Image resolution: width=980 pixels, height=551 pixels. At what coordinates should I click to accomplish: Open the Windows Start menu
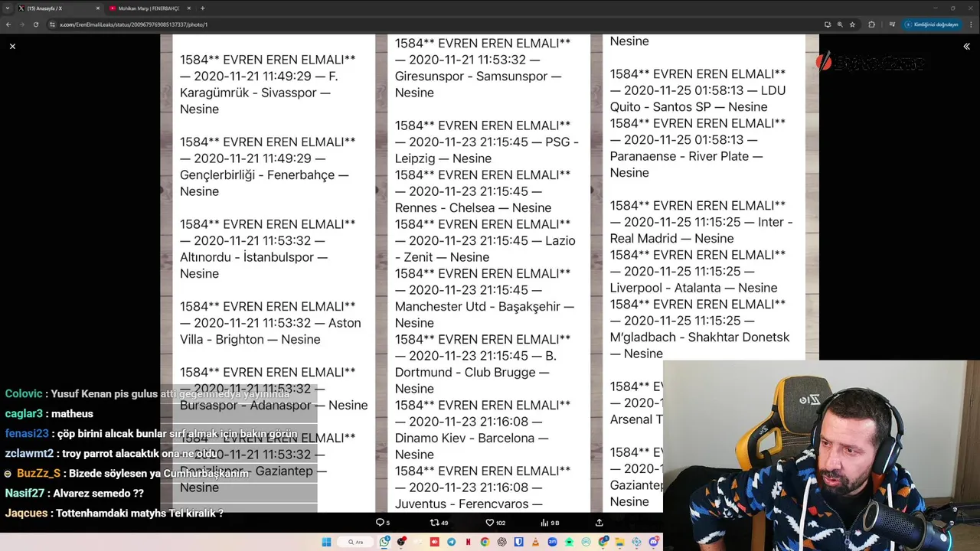(x=326, y=542)
